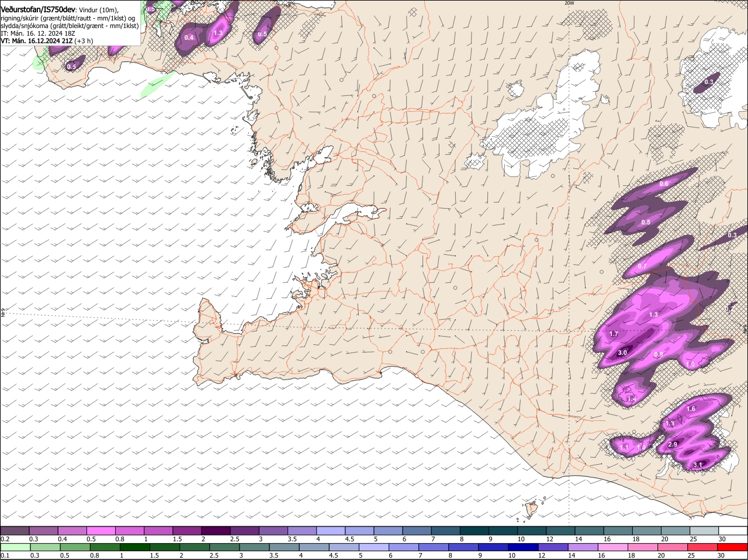The image size is (748, 560).
Task: Click the 1.7 precipitation value on the map
Action: pos(614,334)
